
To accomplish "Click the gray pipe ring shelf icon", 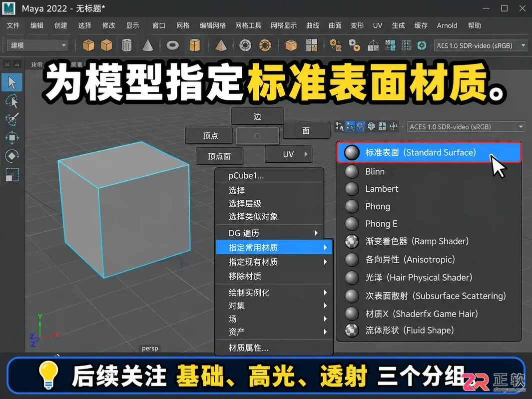I will coord(245,45).
